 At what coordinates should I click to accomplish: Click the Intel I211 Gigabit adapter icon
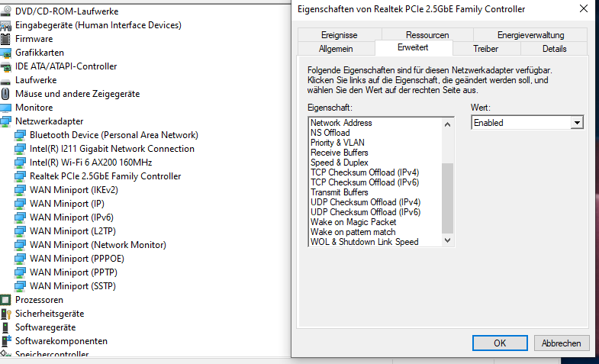click(x=20, y=149)
